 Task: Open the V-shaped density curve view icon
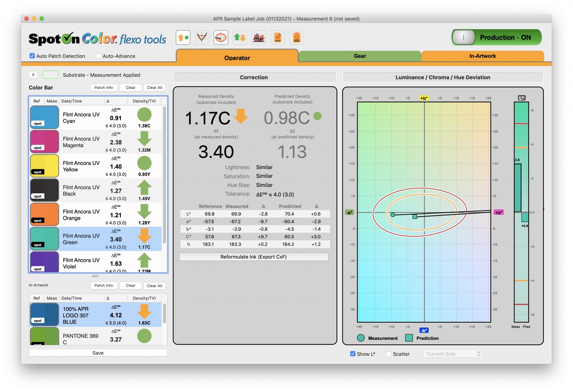point(202,37)
